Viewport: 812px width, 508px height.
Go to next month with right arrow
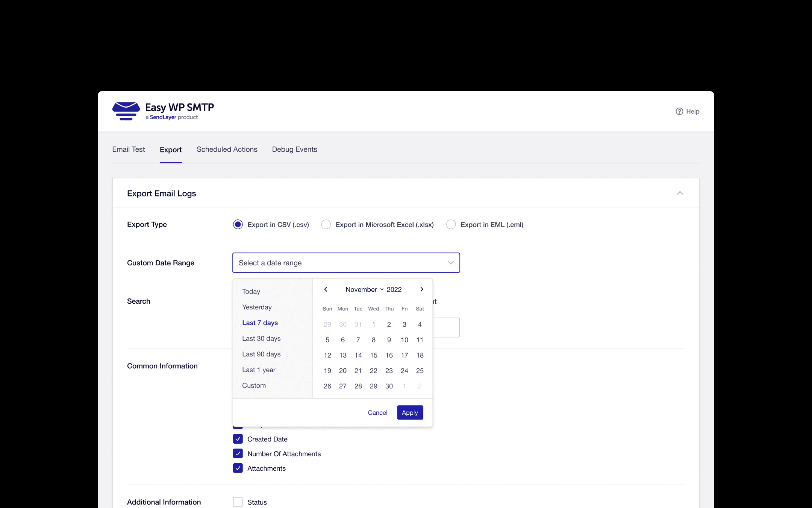point(422,289)
